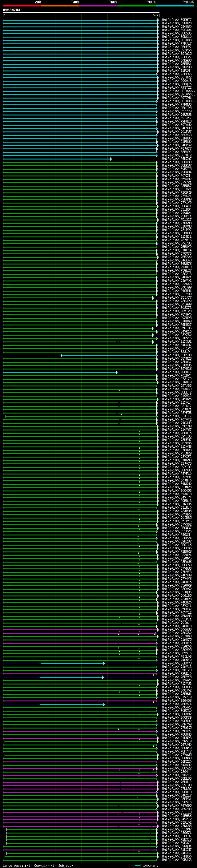Open hit UniRef100_A7PJL7
197x868 pixels.
pyautogui.click(x=177, y=43)
